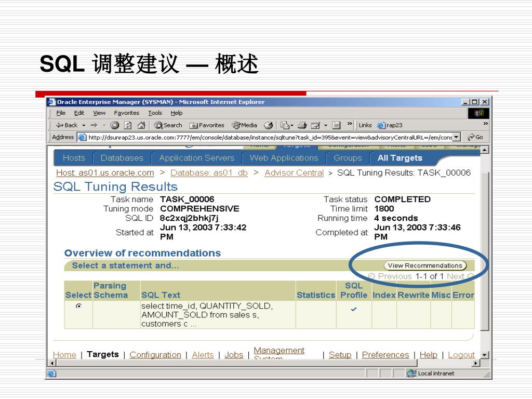The height and width of the screenshot is (399, 532).
Task: Go back with the Back button
Action: [67, 125]
